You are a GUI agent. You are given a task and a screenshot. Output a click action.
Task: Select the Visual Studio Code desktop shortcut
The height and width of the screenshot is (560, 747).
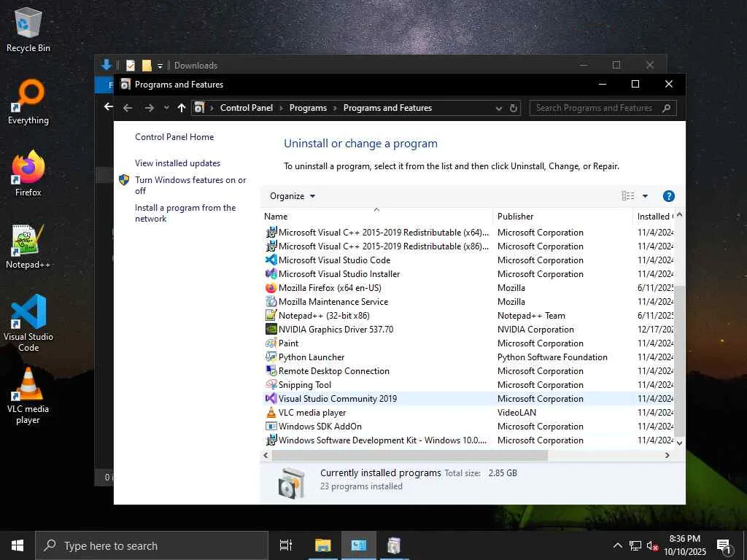pyautogui.click(x=28, y=323)
